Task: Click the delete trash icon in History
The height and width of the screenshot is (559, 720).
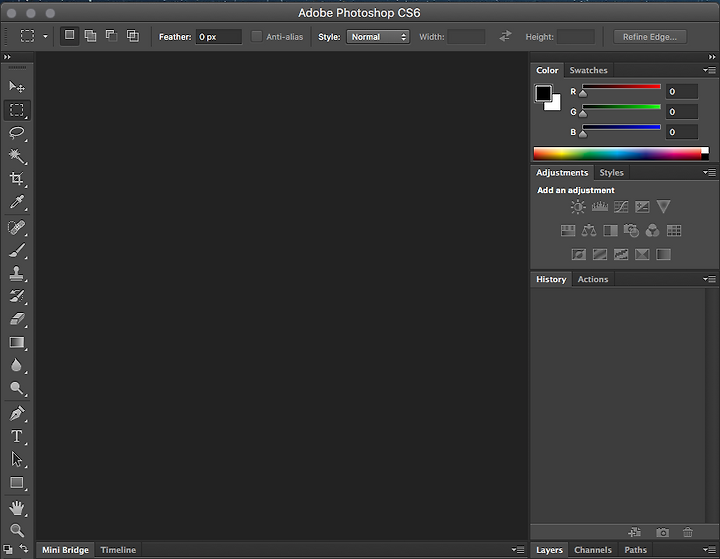Action: pyautogui.click(x=688, y=532)
